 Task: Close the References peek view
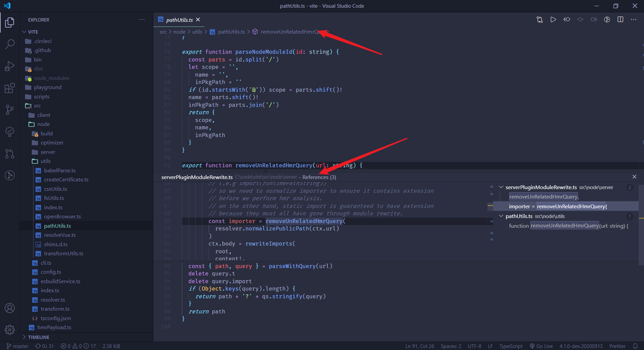(634, 177)
